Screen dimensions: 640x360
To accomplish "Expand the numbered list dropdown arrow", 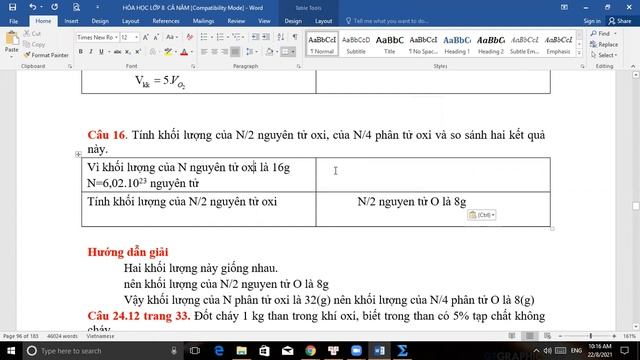I will click(x=227, y=37).
